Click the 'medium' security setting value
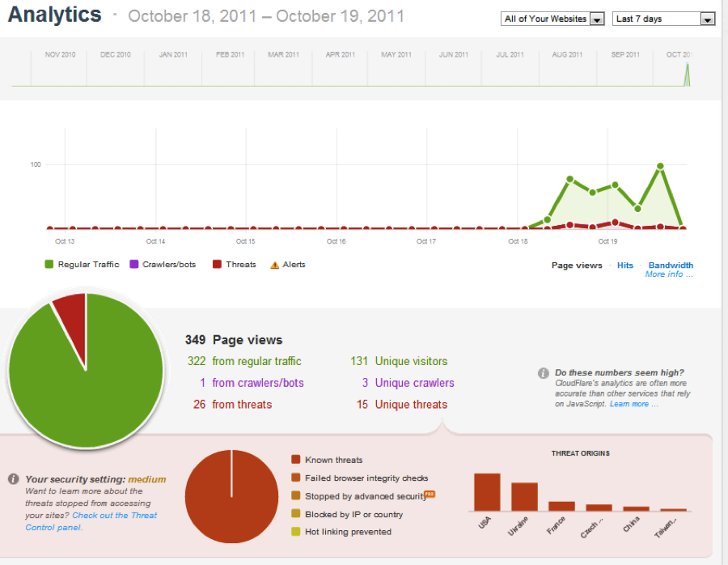The image size is (728, 565). pyautogui.click(x=146, y=479)
